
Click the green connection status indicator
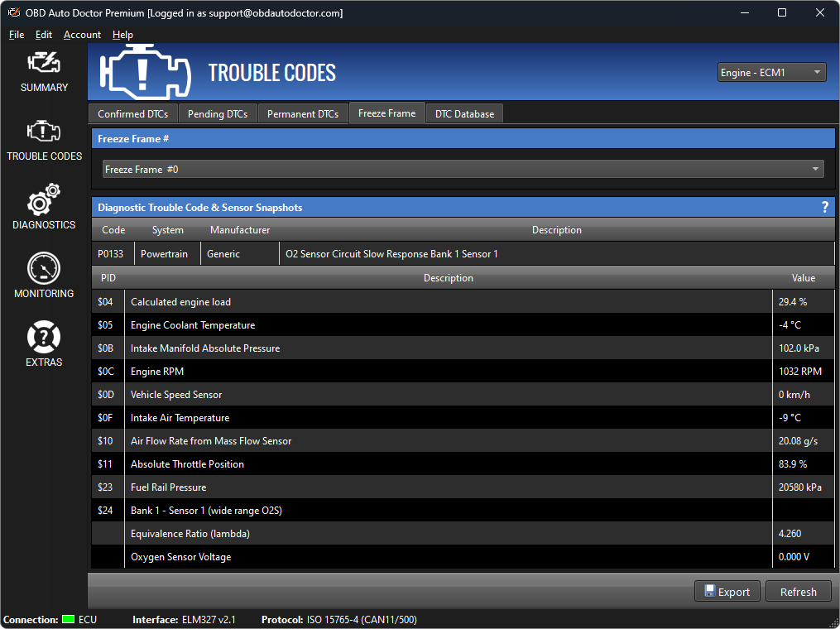pyautogui.click(x=68, y=619)
